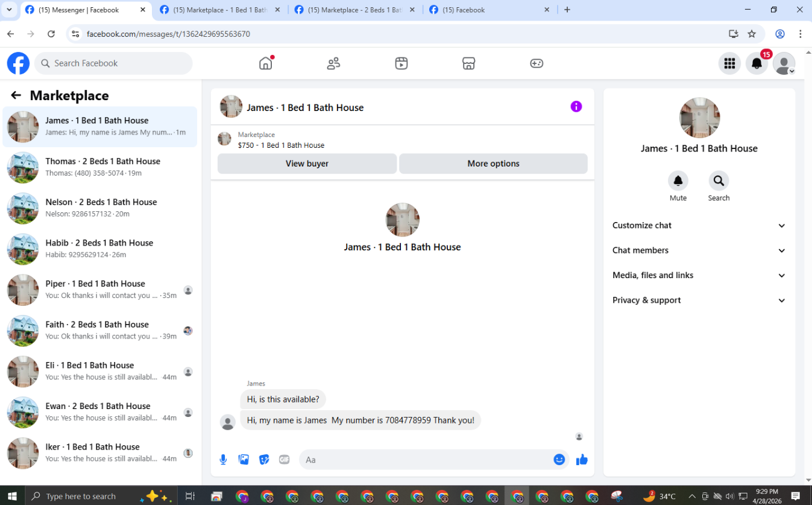Open the emoji picker in message box
Image resolution: width=812 pixels, height=505 pixels.
[559, 460]
